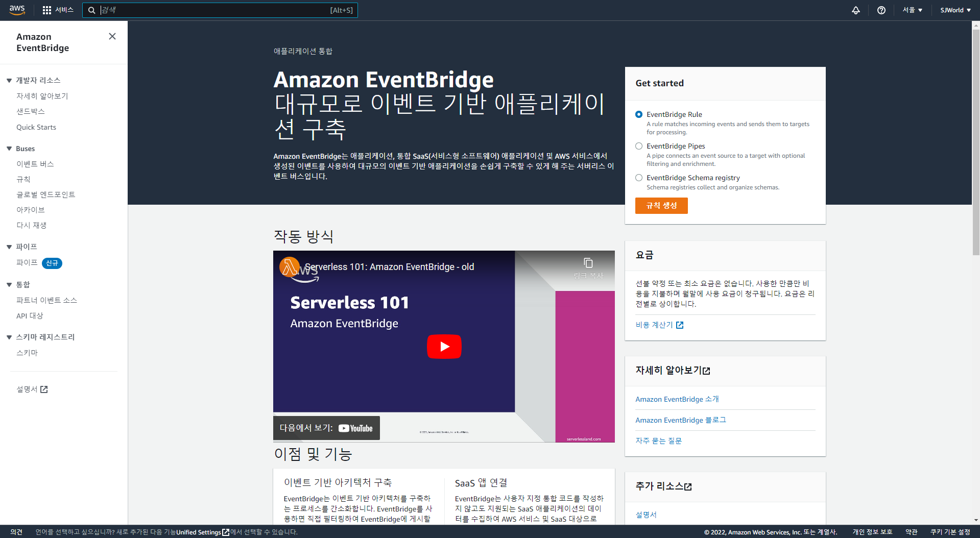The width and height of the screenshot is (980, 538).
Task: Click the YouTube logo on the video
Action: point(355,428)
